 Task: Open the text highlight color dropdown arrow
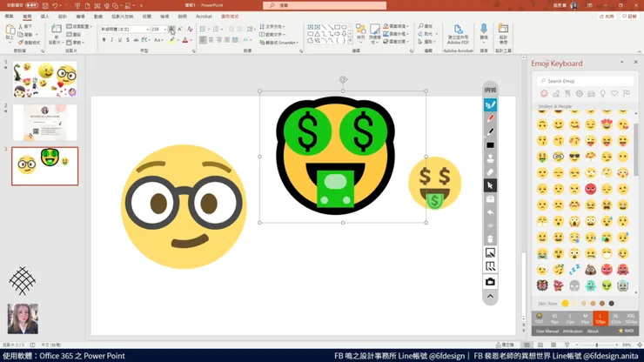pyautogui.click(x=178, y=40)
